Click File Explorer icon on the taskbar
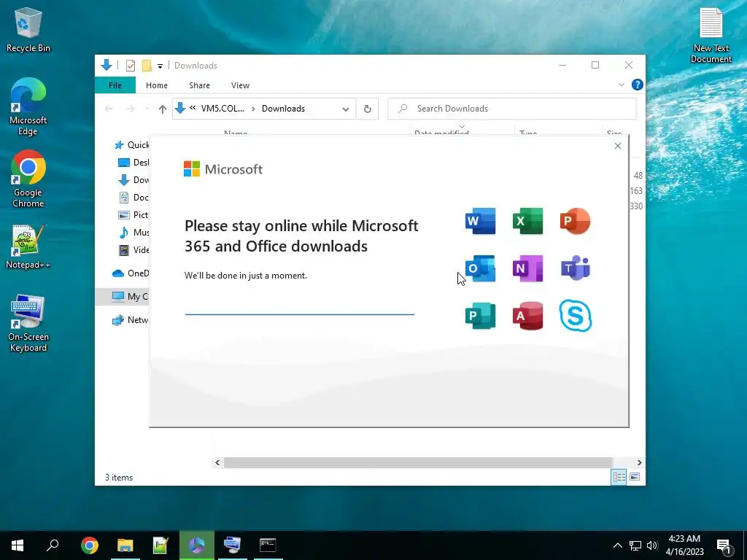Screen dimensions: 747x560 (125, 545)
